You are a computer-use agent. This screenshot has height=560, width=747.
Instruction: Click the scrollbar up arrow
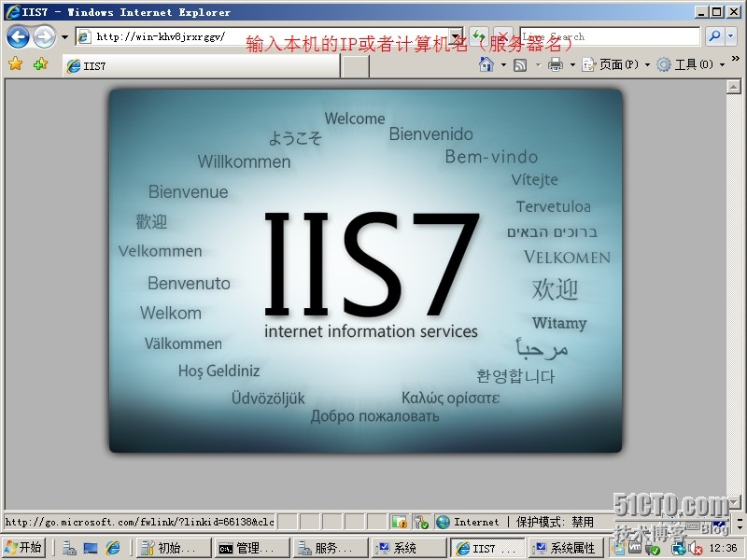point(734,87)
